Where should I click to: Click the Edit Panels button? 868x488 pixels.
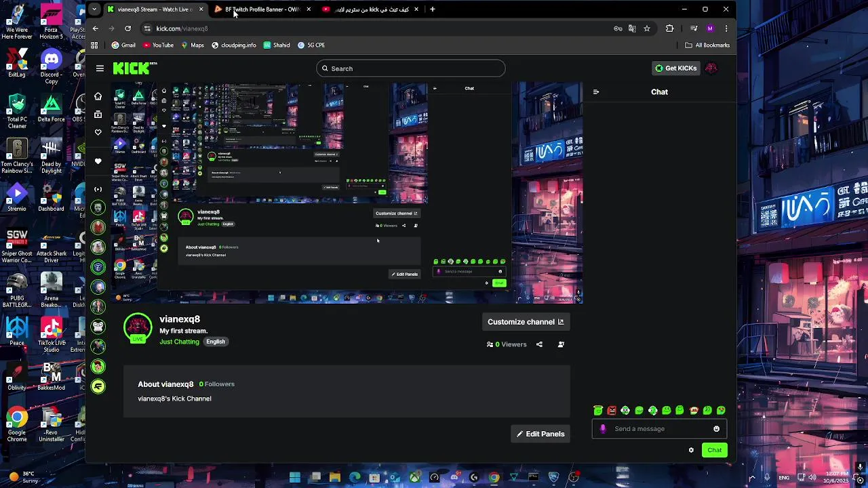[540, 434]
